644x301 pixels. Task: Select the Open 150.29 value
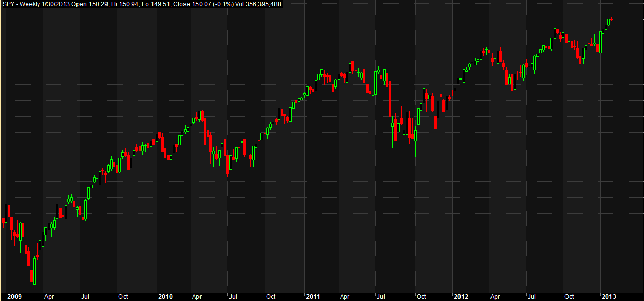click(89, 4)
